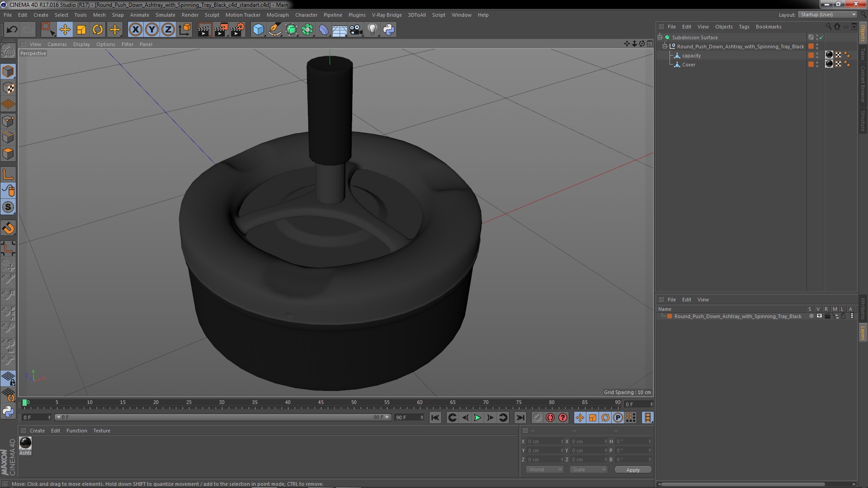868x488 pixels.
Task: Select the Cover object in tree
Action: (x=689, y=65)
